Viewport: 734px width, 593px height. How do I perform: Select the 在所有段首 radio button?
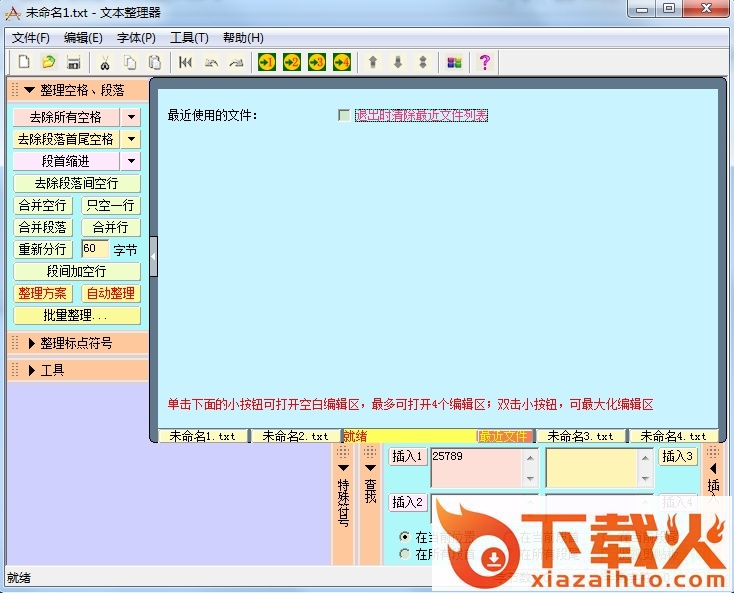click(x=405, y=554)
